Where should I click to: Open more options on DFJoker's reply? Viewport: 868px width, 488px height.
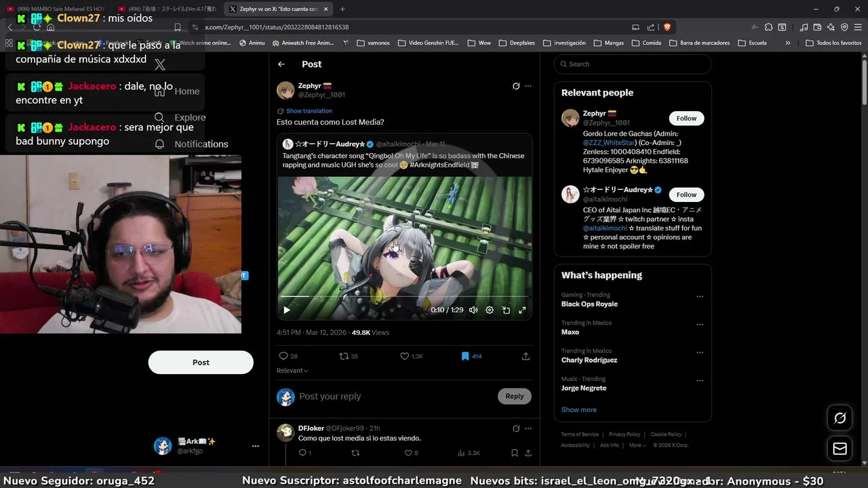(528, 428)
